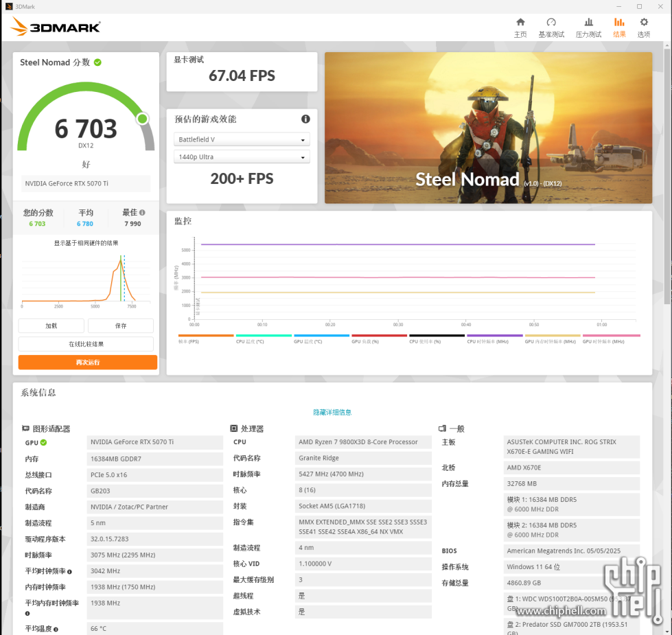Open the Battlefield V game dropdown
Image resolution: width=672 pixels, height=635 pixels.
(x=242, y=139)
